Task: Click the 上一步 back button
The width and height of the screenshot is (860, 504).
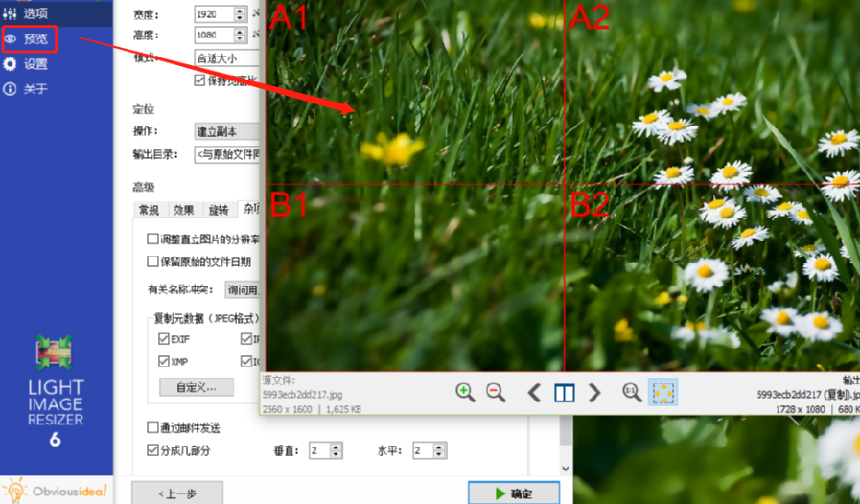Action: click(177, 493)
